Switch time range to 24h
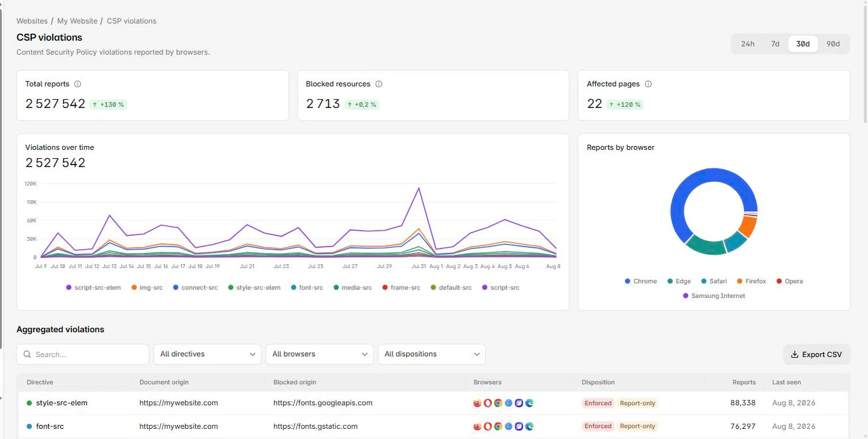The image size is (868, 439). pyautogui.click(x=748, y=44)
